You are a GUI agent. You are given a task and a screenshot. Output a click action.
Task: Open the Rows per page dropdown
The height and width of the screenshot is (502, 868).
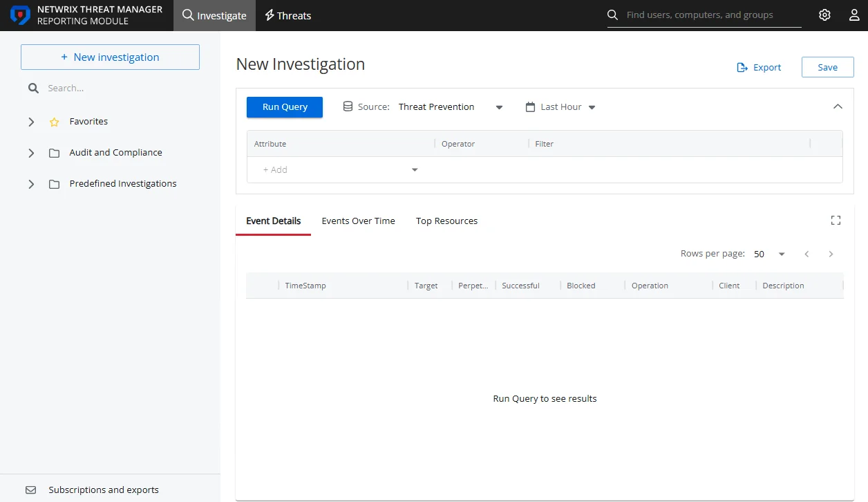[x=769, y=254]
